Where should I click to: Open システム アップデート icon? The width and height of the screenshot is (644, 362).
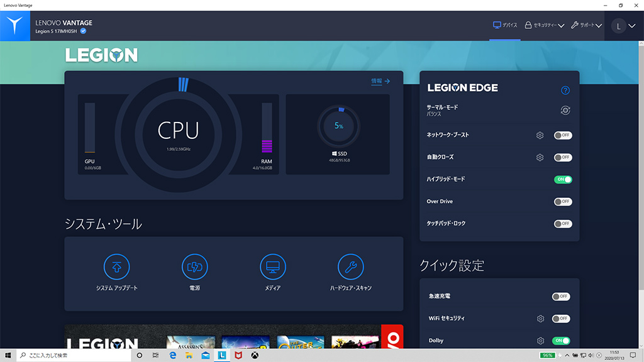point(116,266)
